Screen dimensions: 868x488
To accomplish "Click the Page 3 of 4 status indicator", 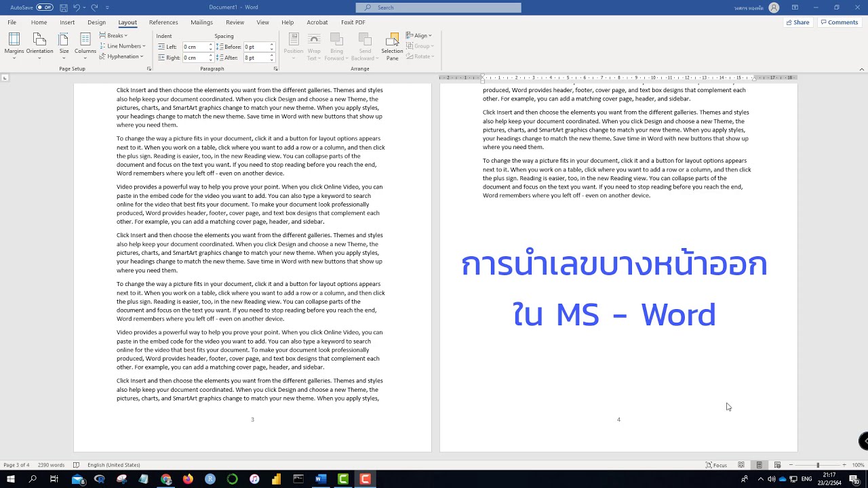I will (x=16, y=465).
